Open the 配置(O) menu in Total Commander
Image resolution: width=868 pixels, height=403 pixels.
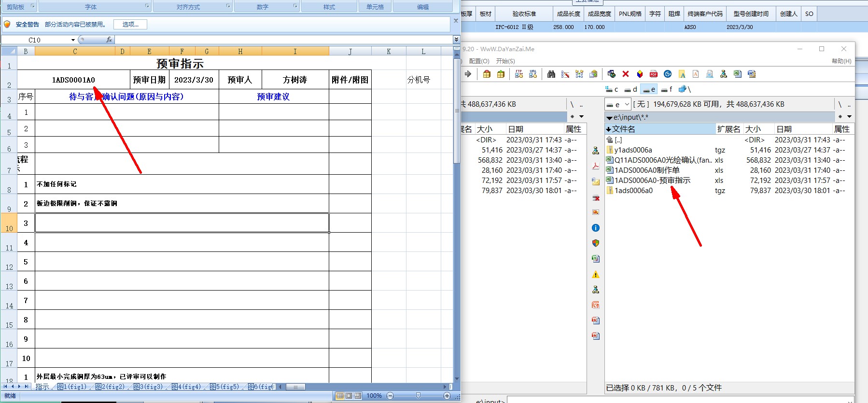point(479,61)
